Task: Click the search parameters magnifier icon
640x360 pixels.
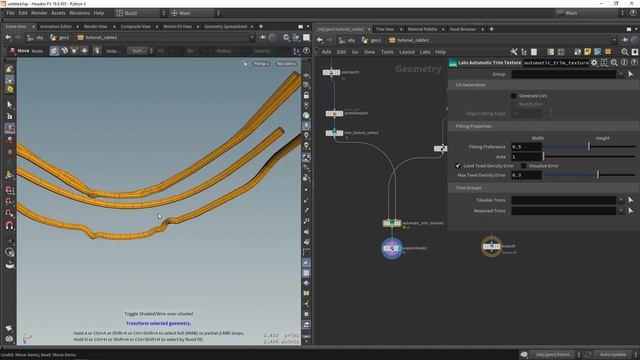Action: pyautogui.click(x=614, y=63)
